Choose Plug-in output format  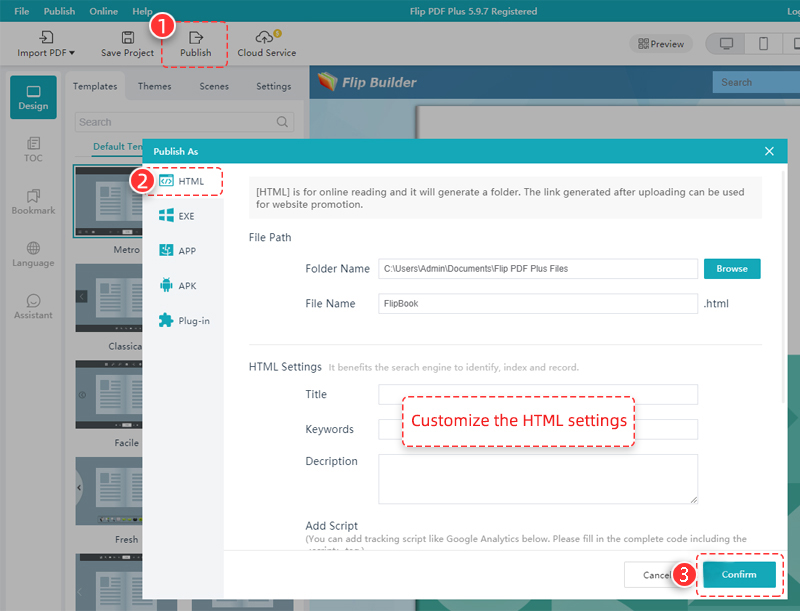coord(182,320)
